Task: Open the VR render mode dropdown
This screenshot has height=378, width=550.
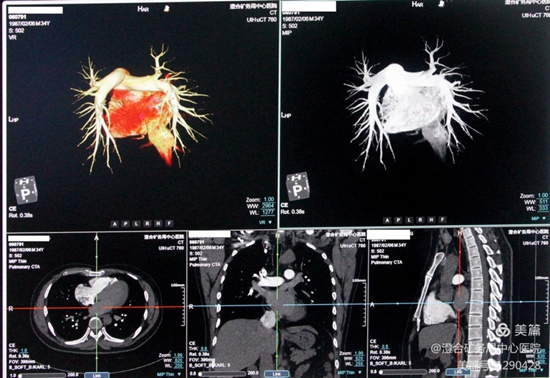Action: click(x=266, y=222)
